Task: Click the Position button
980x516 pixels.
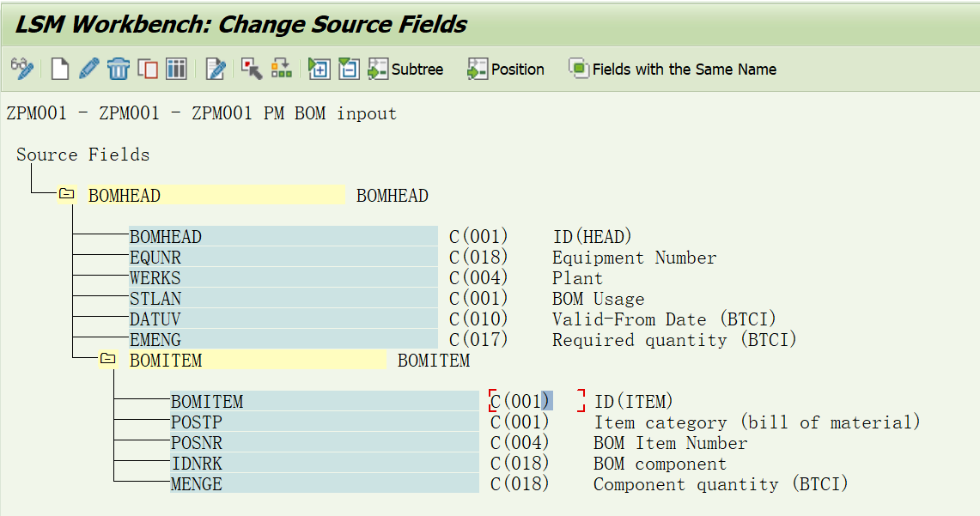Action: coord(505,69)
